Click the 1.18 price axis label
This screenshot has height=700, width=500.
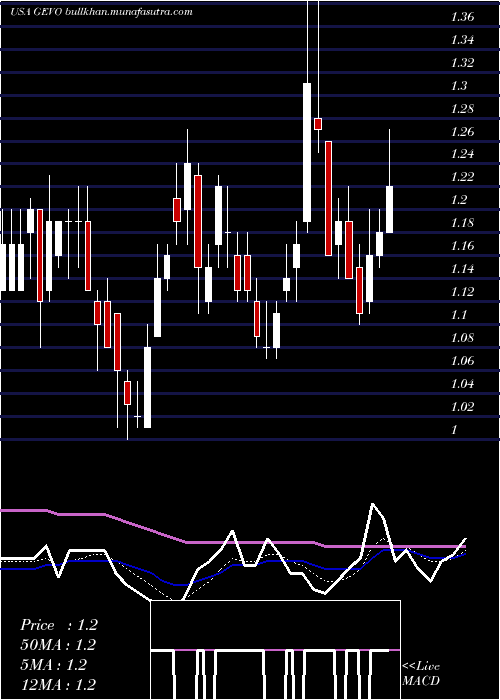coord(462,223)
